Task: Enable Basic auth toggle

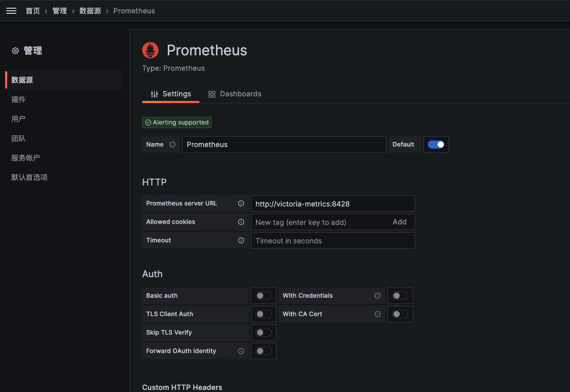Action: pos(264,296)
